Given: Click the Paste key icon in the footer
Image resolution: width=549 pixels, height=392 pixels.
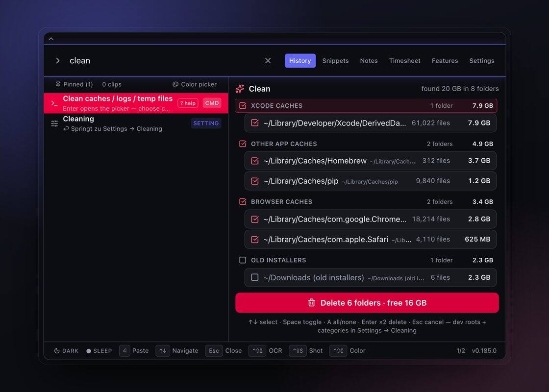Looking at the screenshot, I should point(125,351).
